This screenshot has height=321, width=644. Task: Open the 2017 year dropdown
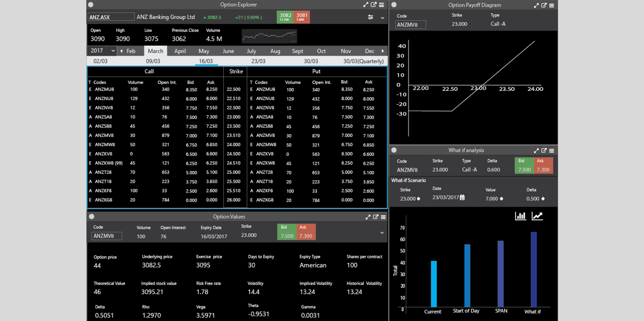pyautogui.click(x=102, y=51)
